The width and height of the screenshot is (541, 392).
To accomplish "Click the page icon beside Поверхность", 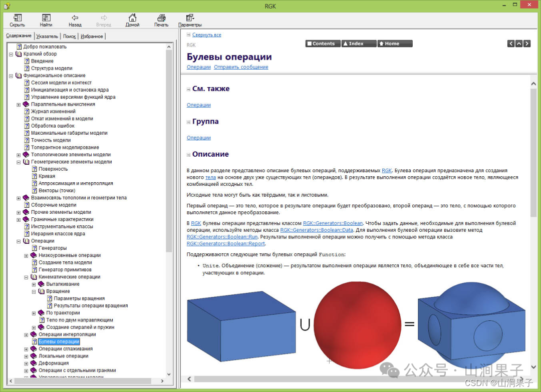I will pyautogui.click(x=35, y=169).
